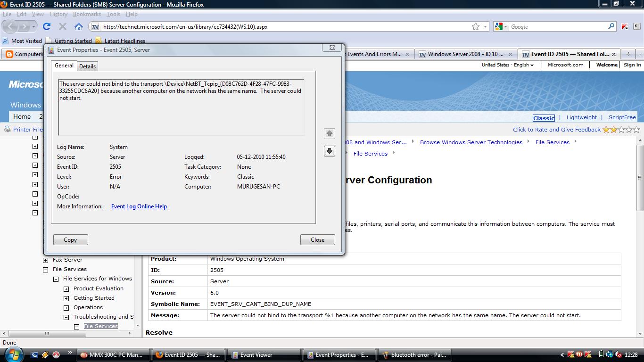Viewport: 644px width, 362px height.
Task: Collapse the Troubleshooting tree node
Action: tap(66, 317)
